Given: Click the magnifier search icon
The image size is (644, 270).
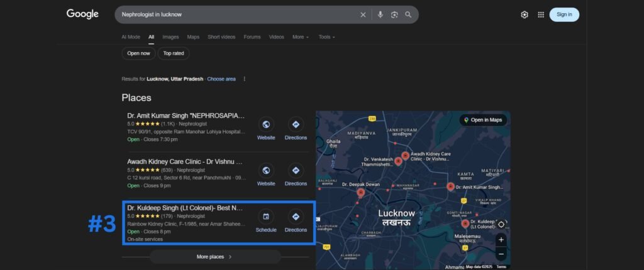Looking at the screenshot, I should tap(408, 14).
